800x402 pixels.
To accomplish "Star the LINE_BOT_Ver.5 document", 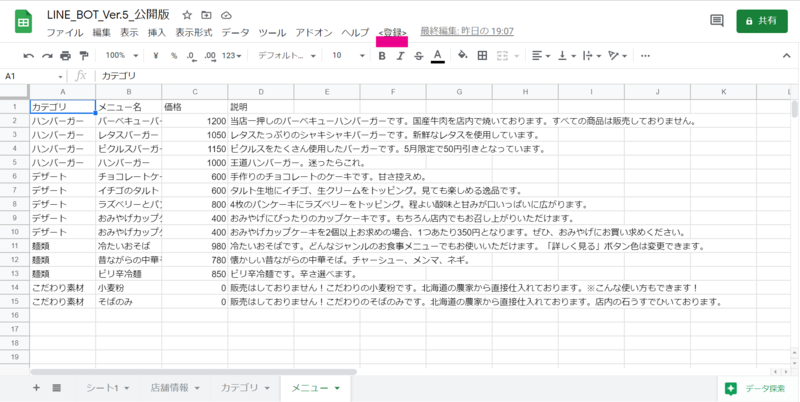I will [x=187, y=15].
